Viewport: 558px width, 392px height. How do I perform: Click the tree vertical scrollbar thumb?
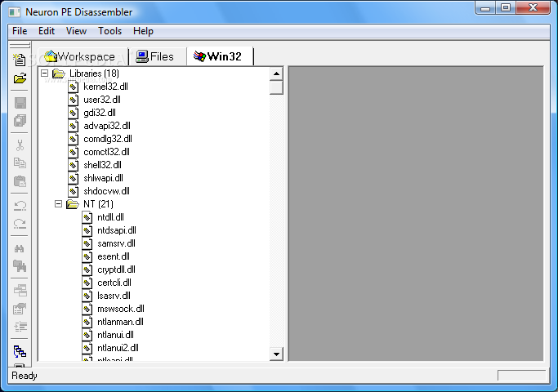[x=276, y=87]
